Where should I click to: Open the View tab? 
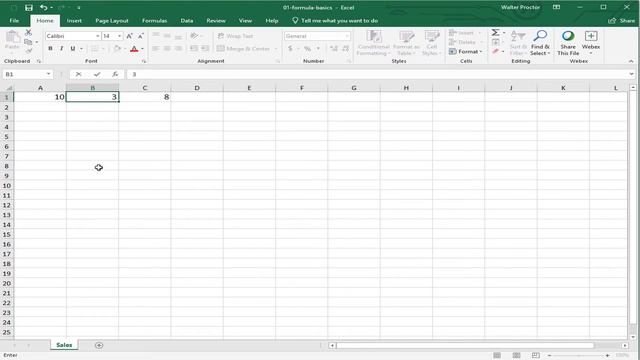coord(245,20)
